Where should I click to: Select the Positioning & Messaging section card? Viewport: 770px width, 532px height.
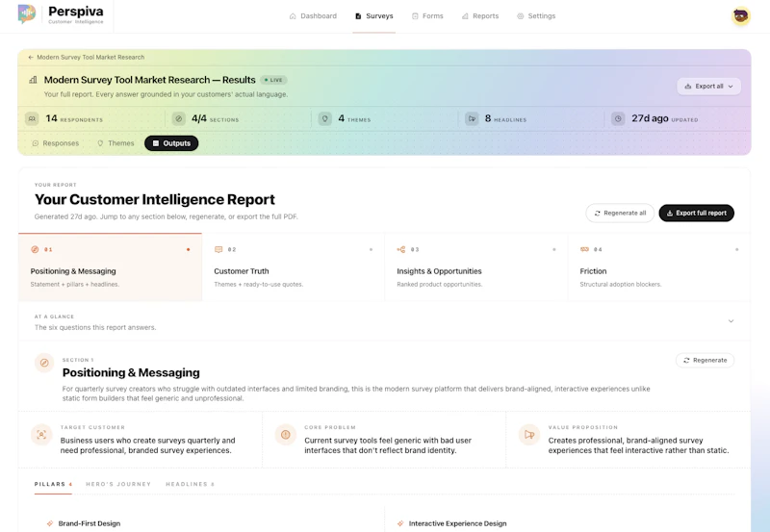point(110,267)
